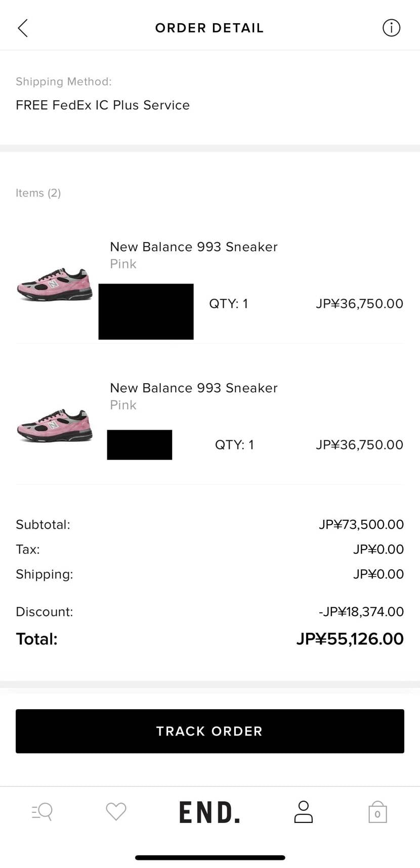Tap the home indicator bar at bottom
Viewport: 420px width, 868px height.
point(210,857)
